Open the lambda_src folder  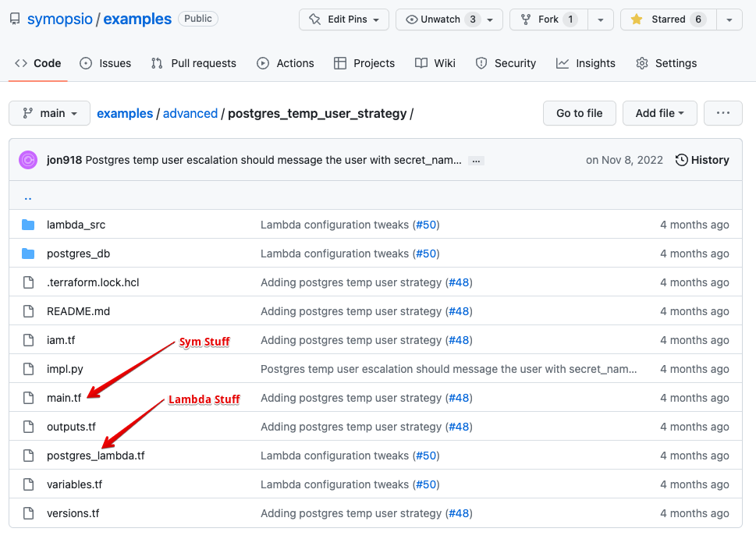[x=76, y=225]
